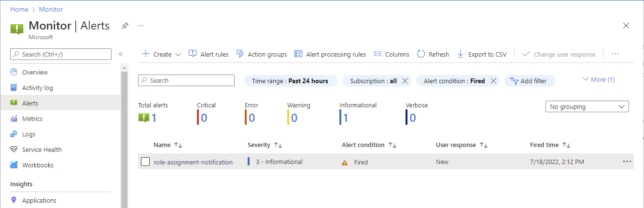Export alerts to CSV

(x=482, y=54)
